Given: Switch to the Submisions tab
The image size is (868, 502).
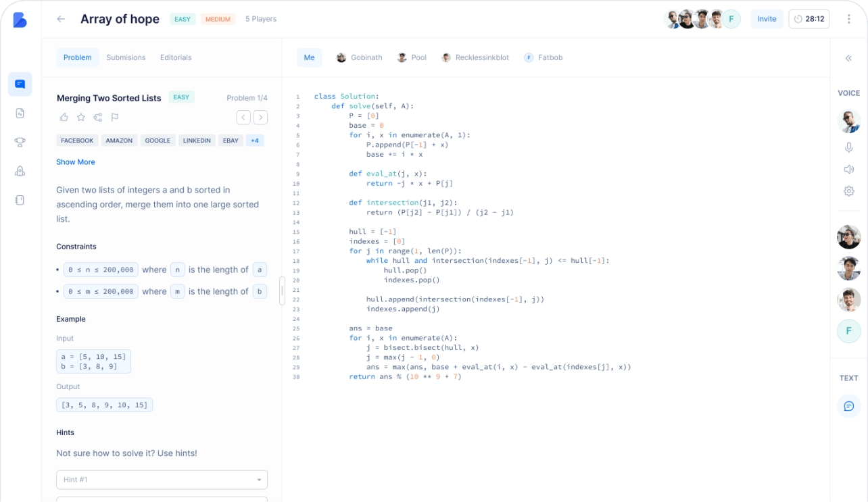Looking at the screenshot, I should click(126, 57).
